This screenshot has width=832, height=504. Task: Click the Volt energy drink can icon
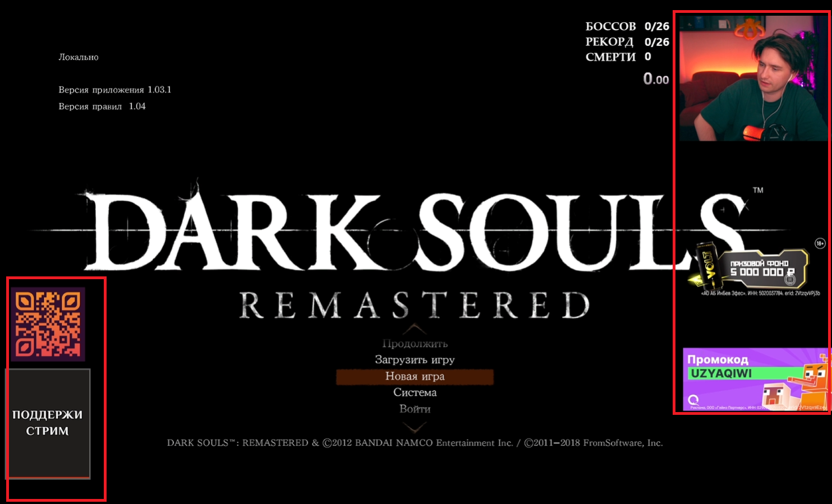[709, 264]
